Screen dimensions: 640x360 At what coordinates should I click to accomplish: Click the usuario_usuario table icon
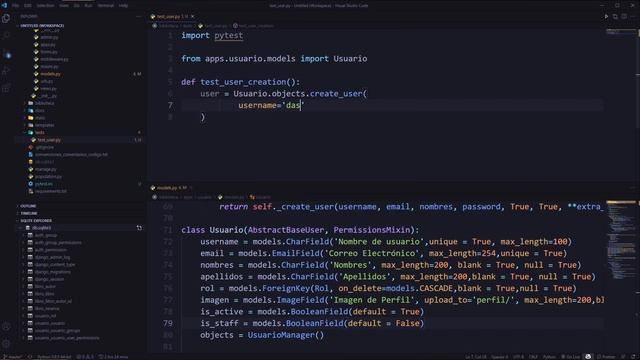pos(30,323)
